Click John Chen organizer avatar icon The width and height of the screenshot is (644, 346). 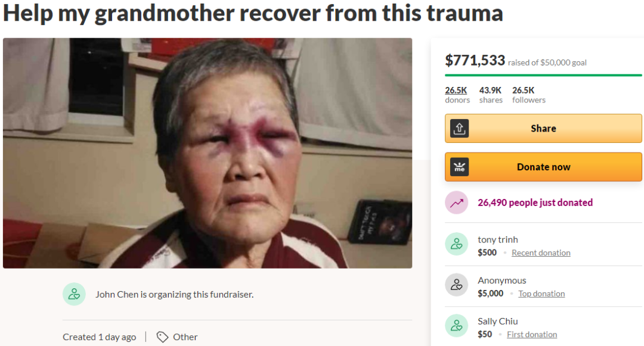[x=74, y=294]
